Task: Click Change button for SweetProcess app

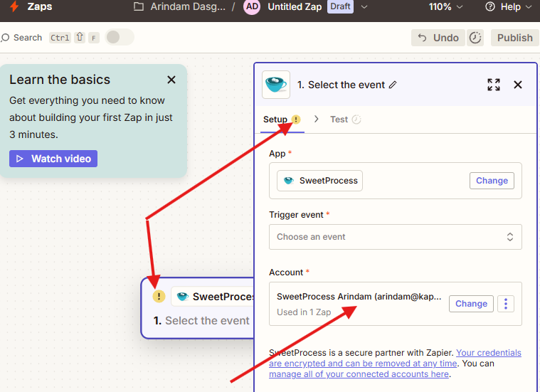Action: coord(492,181)
